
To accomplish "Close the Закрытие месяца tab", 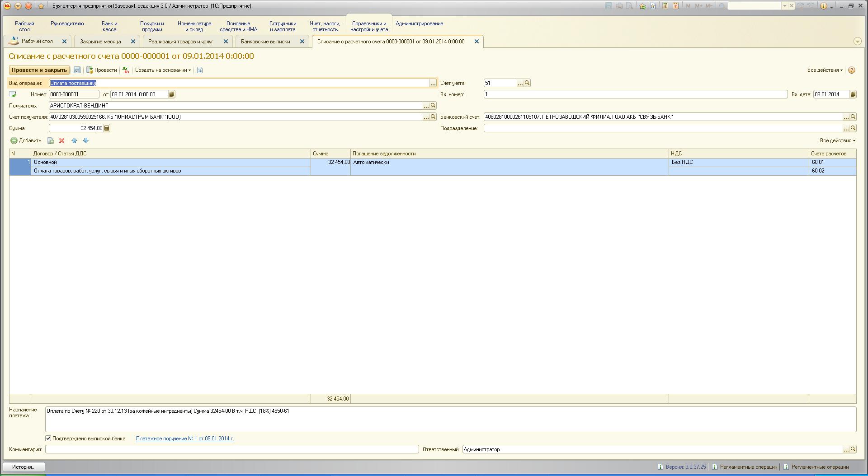I will [x=133, y=42].
